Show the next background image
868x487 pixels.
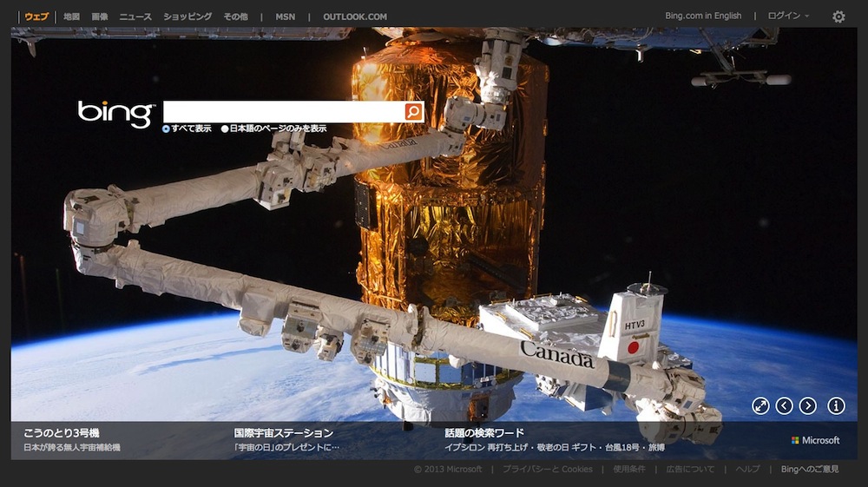808,405
